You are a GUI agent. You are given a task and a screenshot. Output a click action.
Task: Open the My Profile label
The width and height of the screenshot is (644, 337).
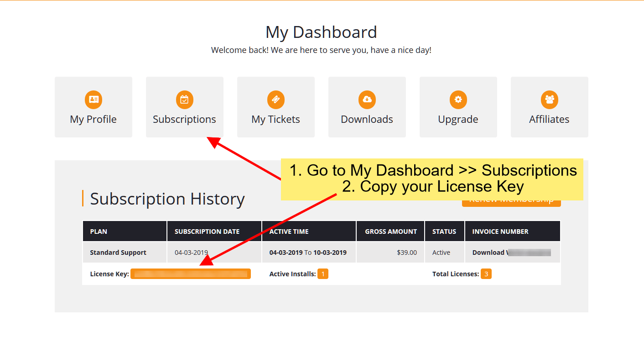click(x=93, y=120)
